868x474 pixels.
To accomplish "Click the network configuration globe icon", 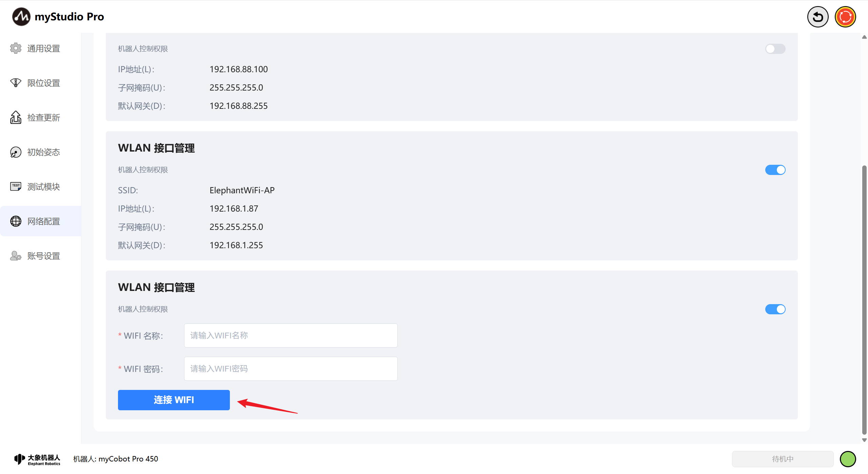I will tap(16, 221).
